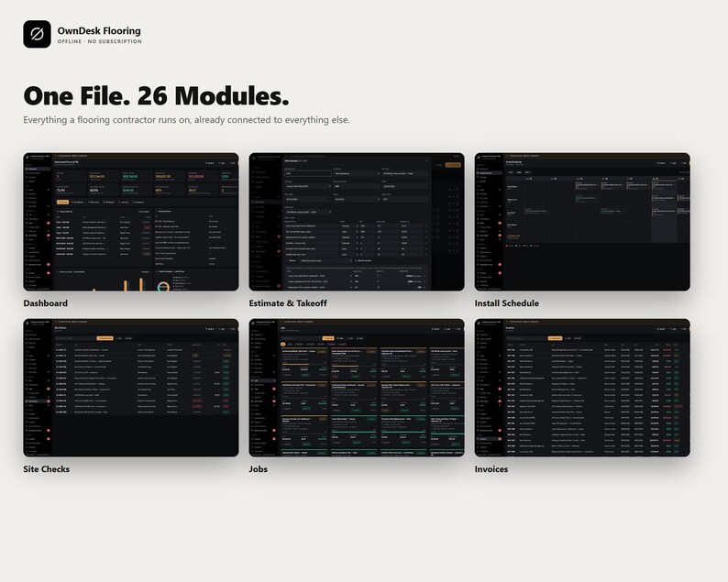Click the 'Offline · No Subscription' tagline
The image size is (728, 582).
pos(99,41)
